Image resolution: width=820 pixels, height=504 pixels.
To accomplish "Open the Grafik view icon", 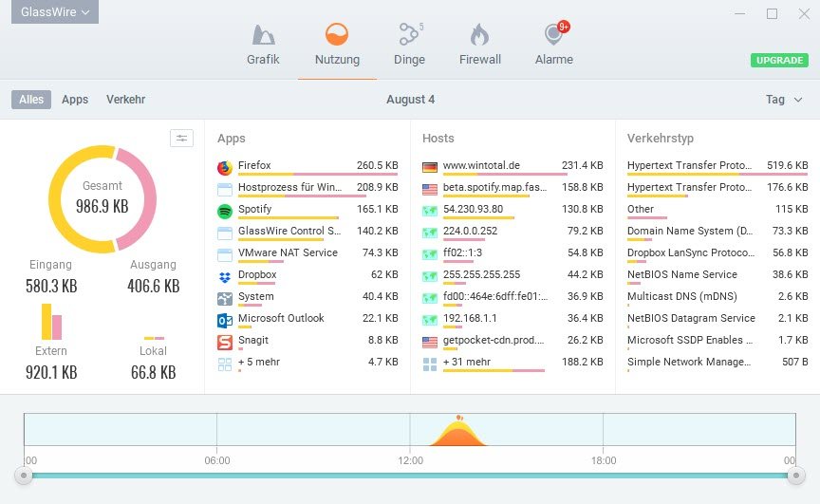I will pyautogui.click(x=263, y=35).
